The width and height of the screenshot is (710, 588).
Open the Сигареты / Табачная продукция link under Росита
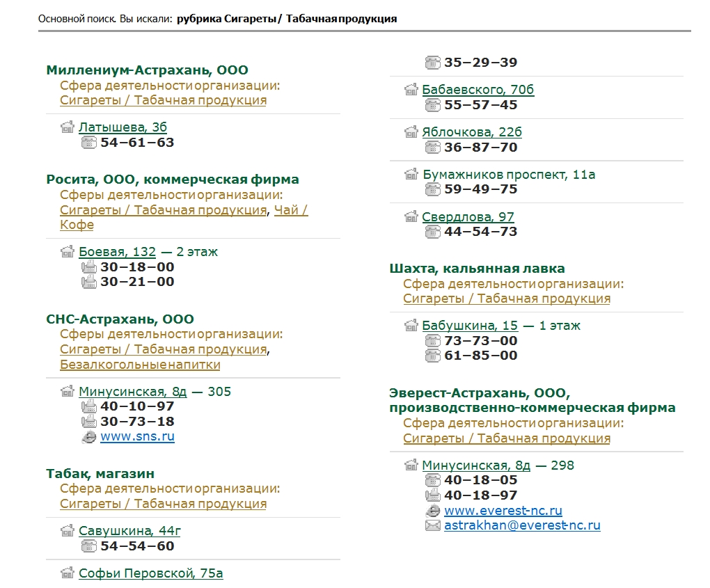tap(163, 210)
